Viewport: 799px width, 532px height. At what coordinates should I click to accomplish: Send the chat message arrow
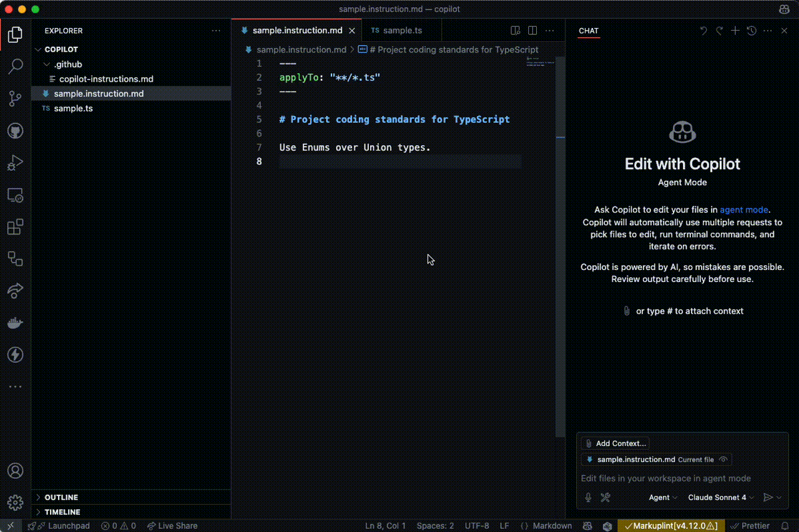[768, 497]
